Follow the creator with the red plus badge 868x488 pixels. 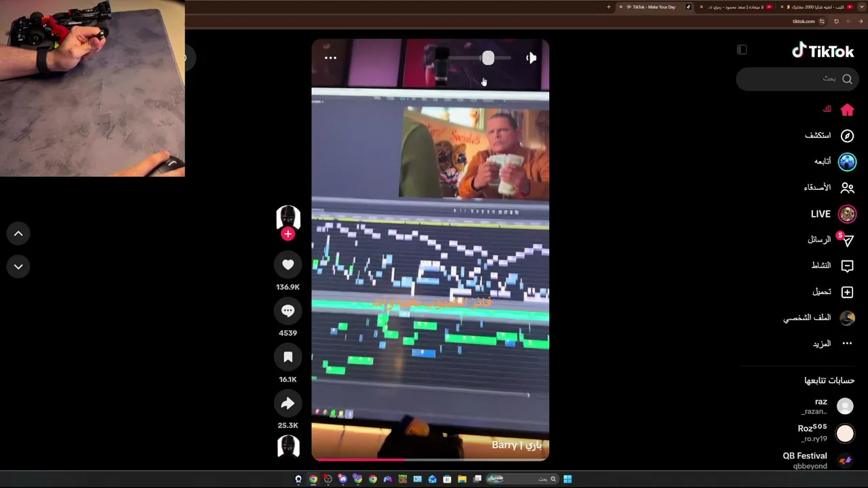coord(288,234)
